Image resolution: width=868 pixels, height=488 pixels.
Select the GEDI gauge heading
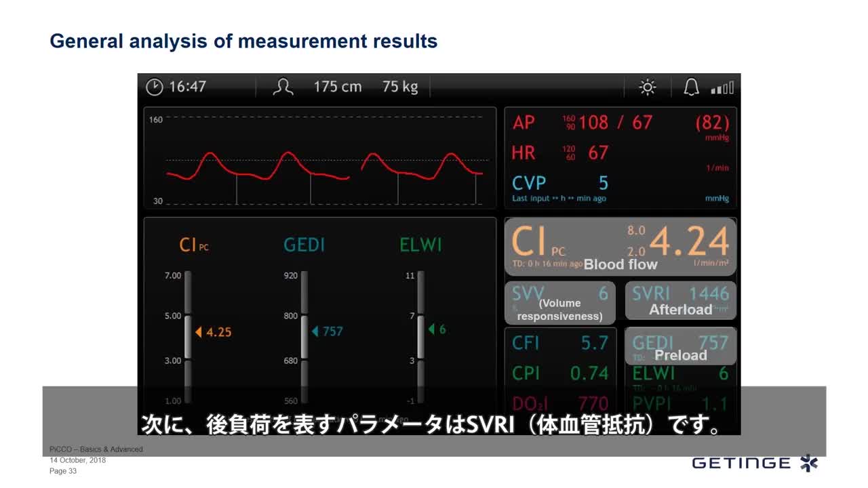pyautogui.click(x=304, y=245)
